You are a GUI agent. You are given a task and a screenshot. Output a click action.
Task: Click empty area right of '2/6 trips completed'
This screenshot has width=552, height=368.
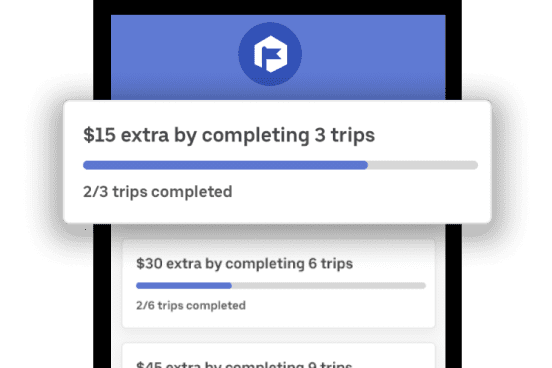338,305
